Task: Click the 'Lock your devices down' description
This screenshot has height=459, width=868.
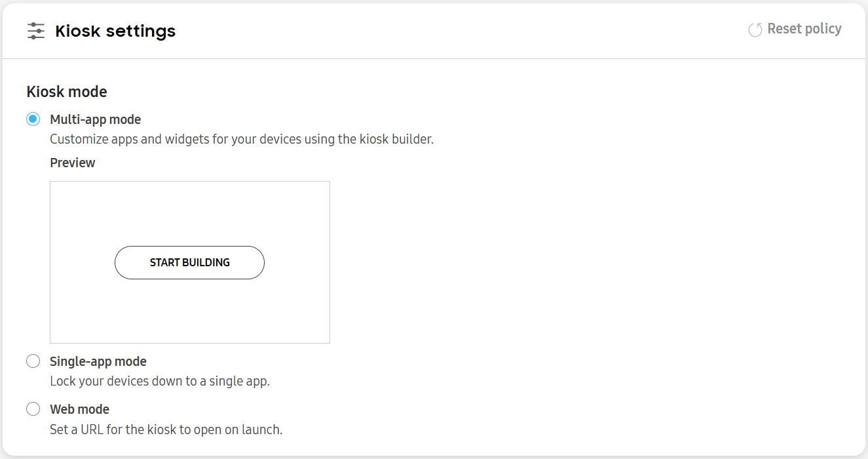Action: click(160, 381)
